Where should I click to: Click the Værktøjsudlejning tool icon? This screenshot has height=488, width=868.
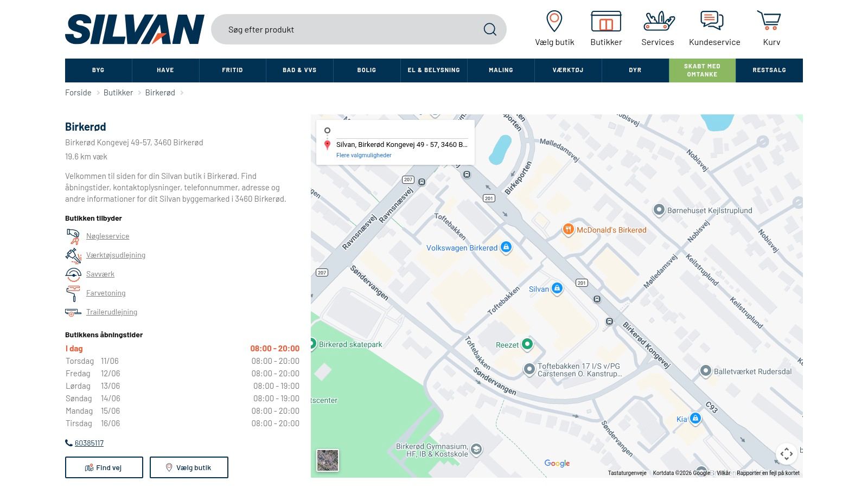click(x=73, y=255)
